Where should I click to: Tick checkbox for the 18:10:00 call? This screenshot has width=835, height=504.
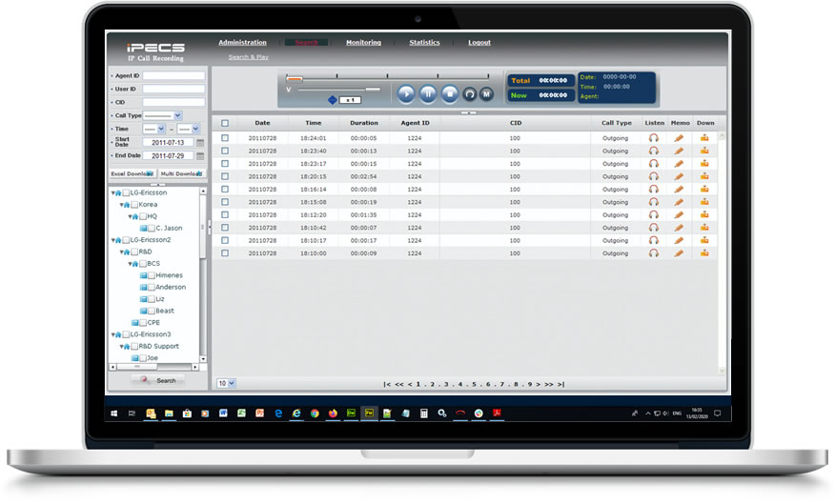tap(225, 253)
